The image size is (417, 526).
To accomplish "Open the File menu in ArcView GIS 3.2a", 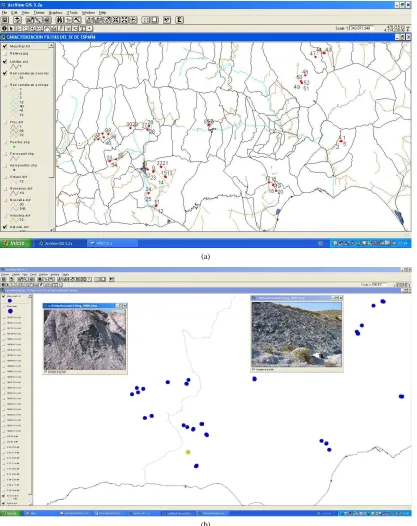I will 4,13.
